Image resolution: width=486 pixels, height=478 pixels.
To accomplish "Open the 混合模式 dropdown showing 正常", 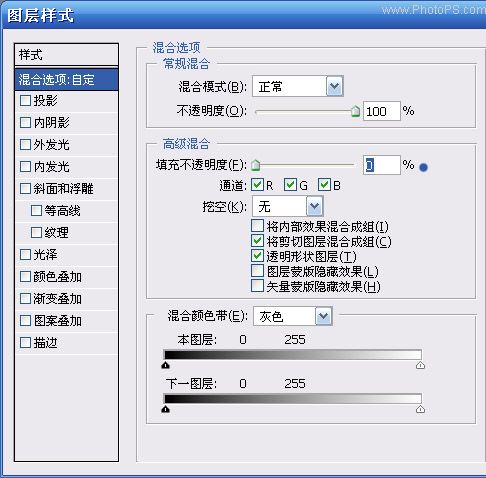I will (x=298, y=87).
